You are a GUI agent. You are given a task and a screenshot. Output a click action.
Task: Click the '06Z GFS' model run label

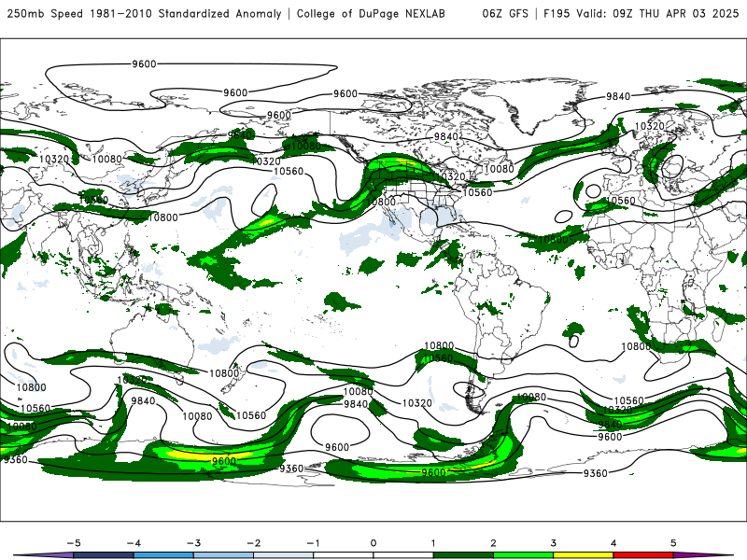505,14
